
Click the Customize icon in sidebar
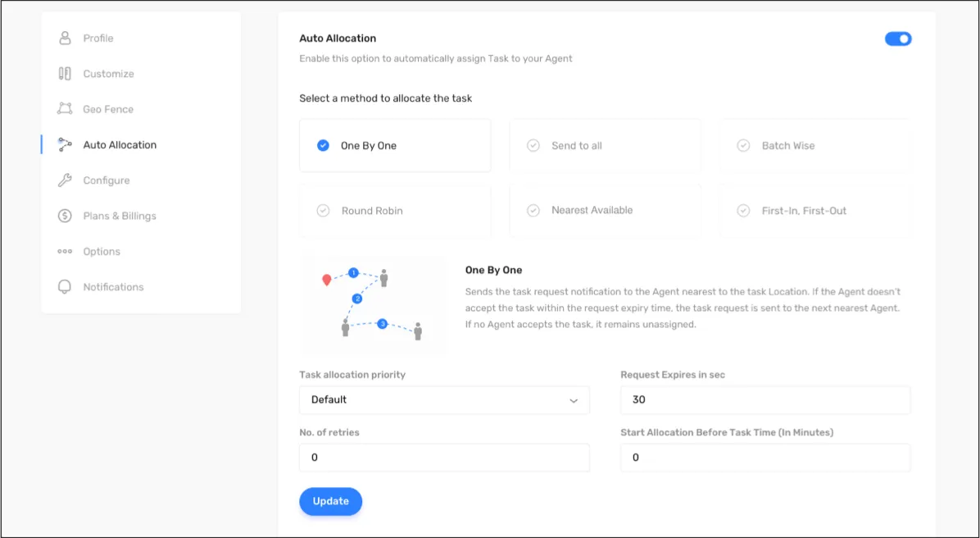point(65,74)
